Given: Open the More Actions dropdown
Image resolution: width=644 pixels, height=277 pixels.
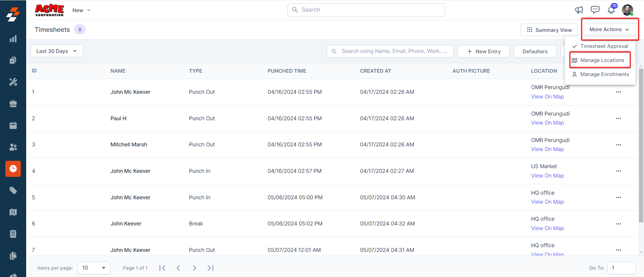Looking at the screenshot, I should [609, 29].
